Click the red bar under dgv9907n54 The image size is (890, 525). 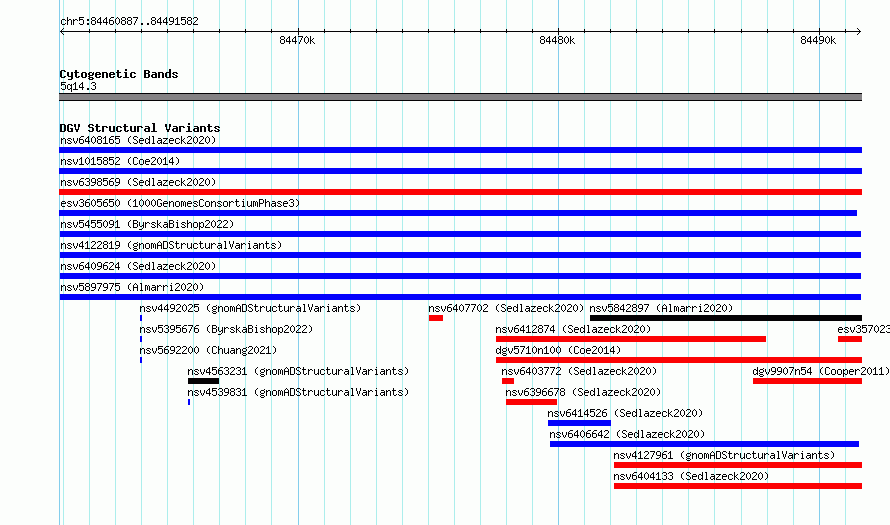(807, 381)
